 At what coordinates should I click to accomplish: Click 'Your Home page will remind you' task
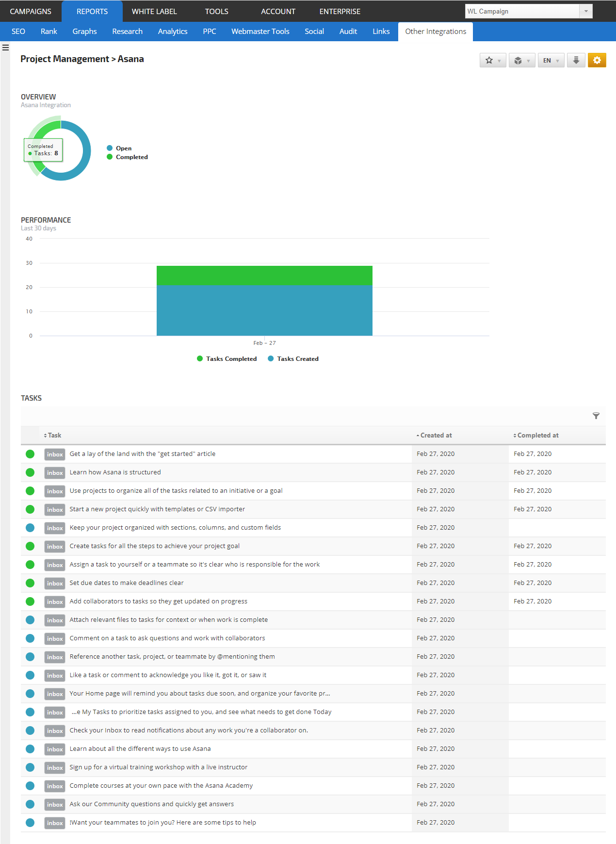point(200,694)
